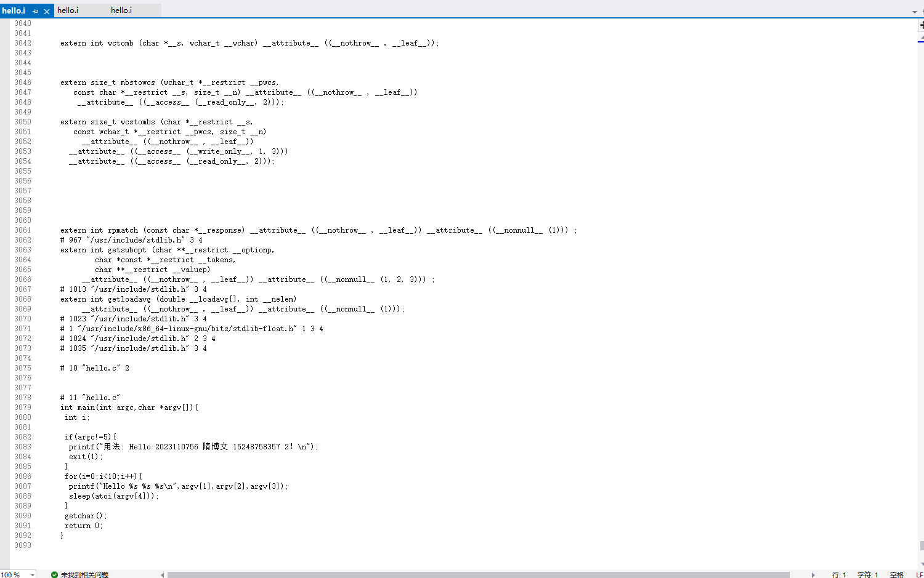Open the document tab list dropdown arrow
924x578 pixels.
pyautogui.click(x=915, y=12)
